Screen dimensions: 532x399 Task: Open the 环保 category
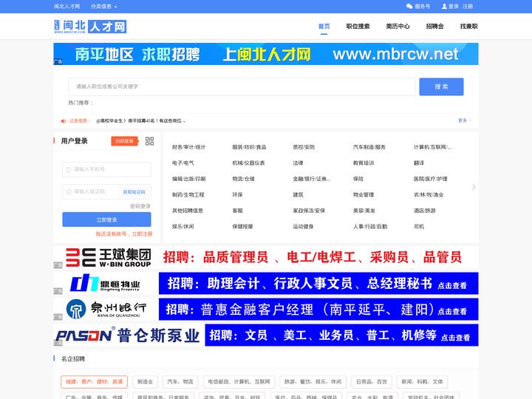pos(237,195)
